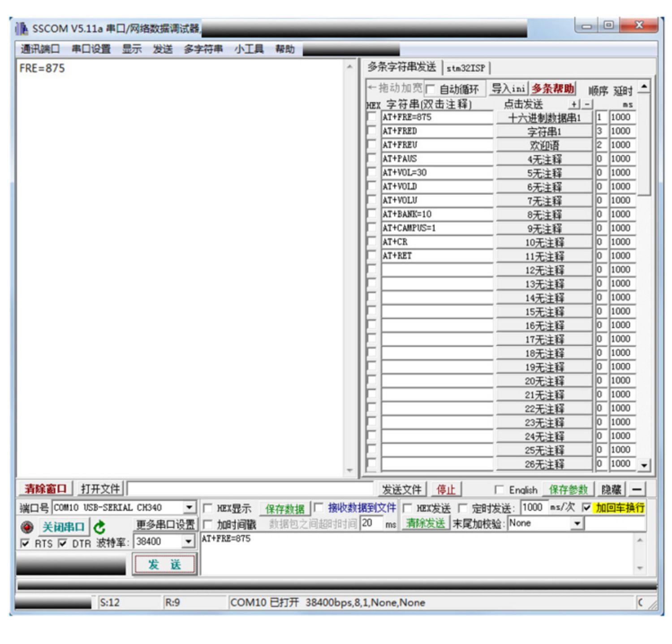The width and height of the screenshot is (672, 644).
Task: Click the green refresh ports icon
Action: [x=99, y=527]
